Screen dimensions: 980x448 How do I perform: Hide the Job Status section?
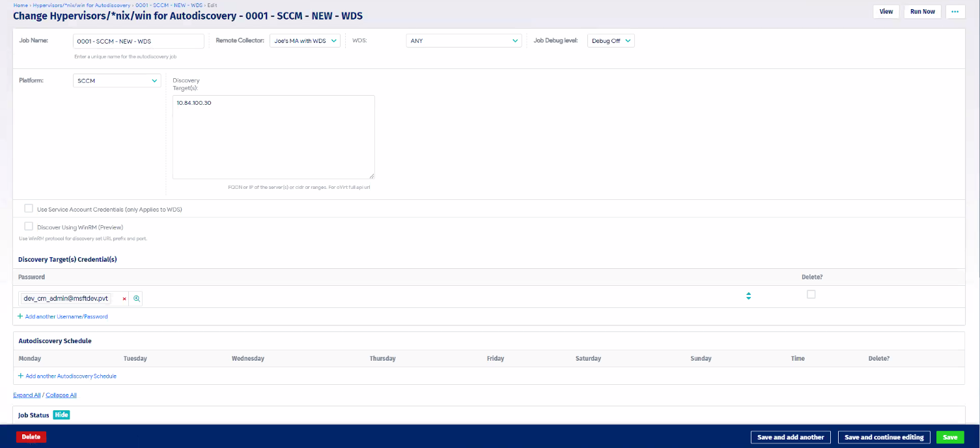click(61, 415)
